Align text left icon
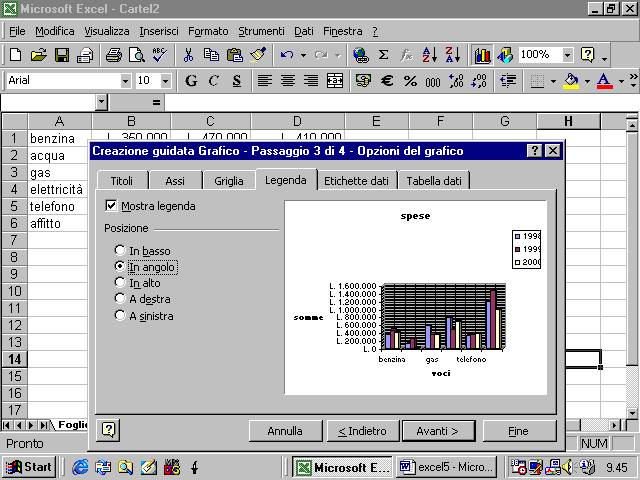Viewport: 640px width, 480px height. click(x=264, y=81)
